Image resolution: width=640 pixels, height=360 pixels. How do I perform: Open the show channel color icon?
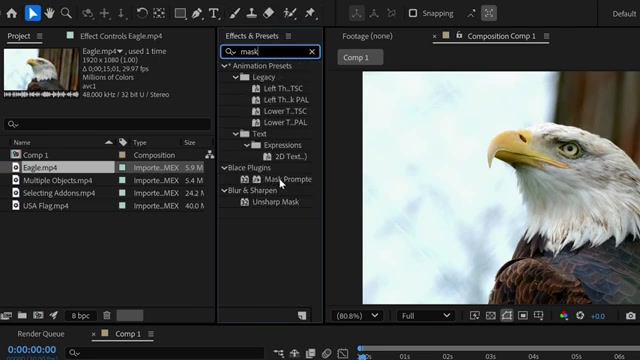click(x=564, y=316)
